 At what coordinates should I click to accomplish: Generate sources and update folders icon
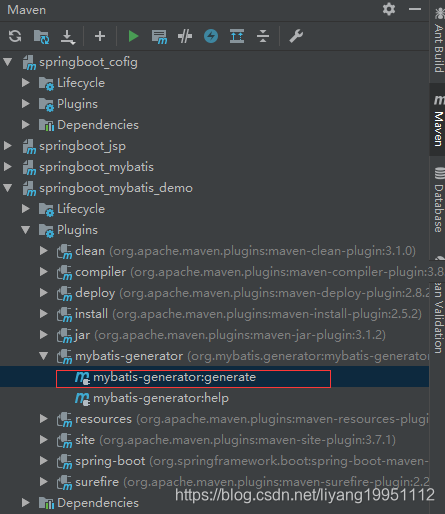click(41, 36)
